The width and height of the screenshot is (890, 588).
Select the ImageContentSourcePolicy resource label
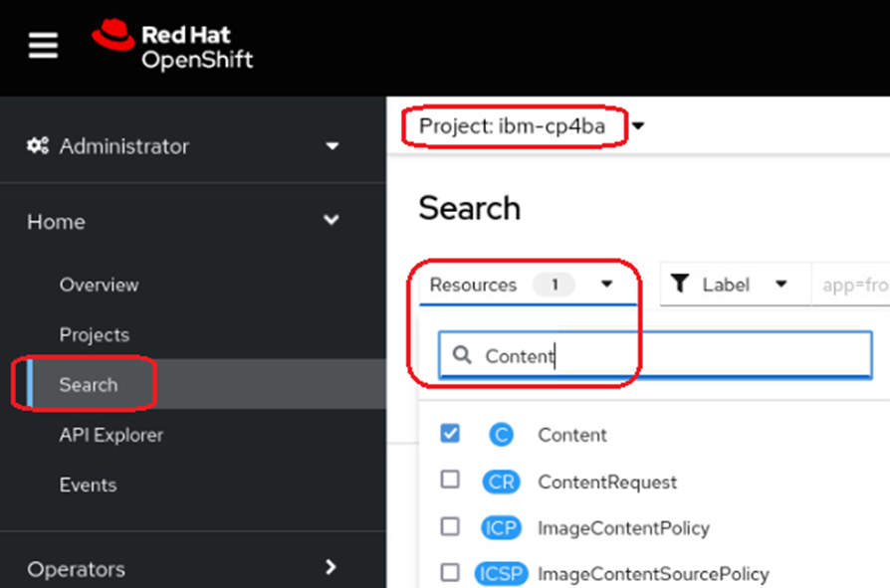(653, 574)
